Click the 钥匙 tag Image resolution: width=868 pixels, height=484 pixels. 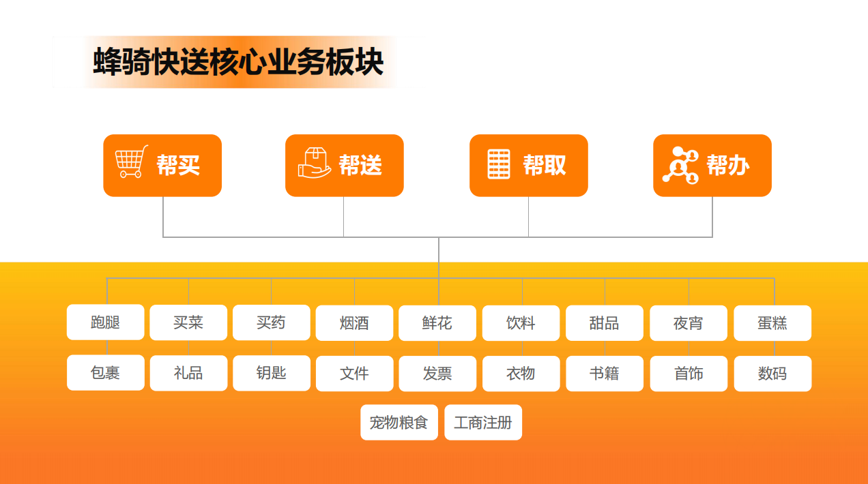pyautogui.click(x=272, y=373)
